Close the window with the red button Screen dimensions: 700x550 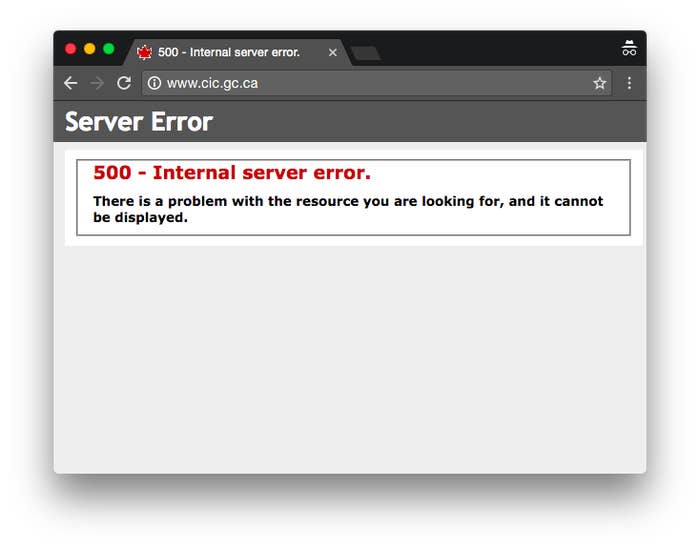[71, 49]
